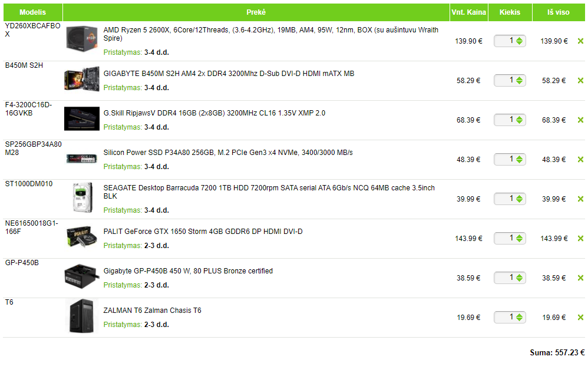Delete Gigabyte GP-P450B power supply row
The image size is (588, 373).
coord(580,278)
